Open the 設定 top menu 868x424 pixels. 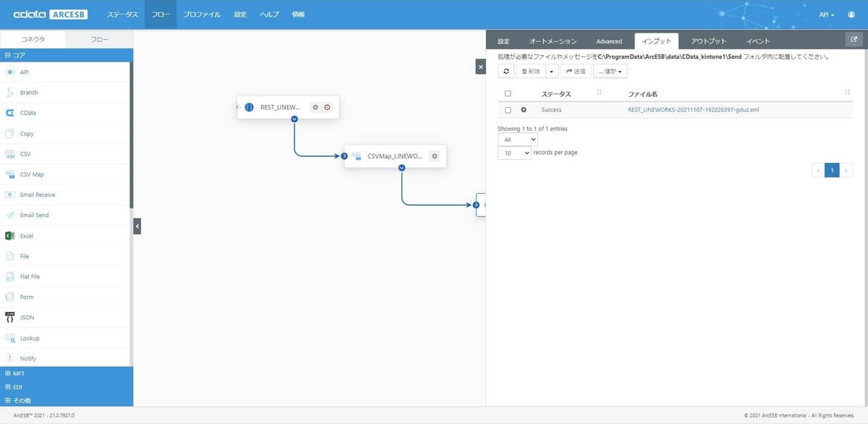(240, 14)
